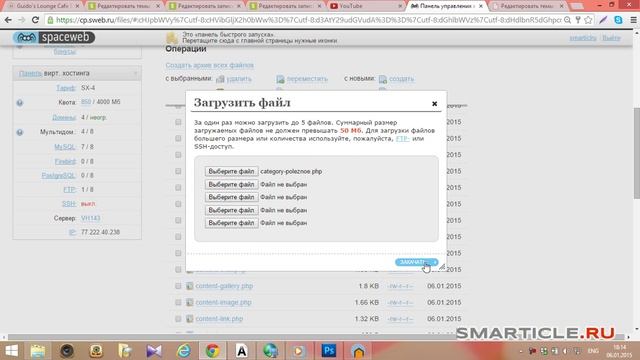Open the Тариф link in sidebar
This screenshot has height=360, width=640.
[66, 88]
